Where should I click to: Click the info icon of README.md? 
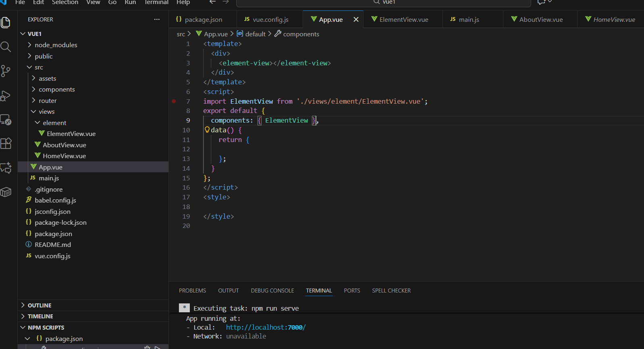tap(29, 244)
